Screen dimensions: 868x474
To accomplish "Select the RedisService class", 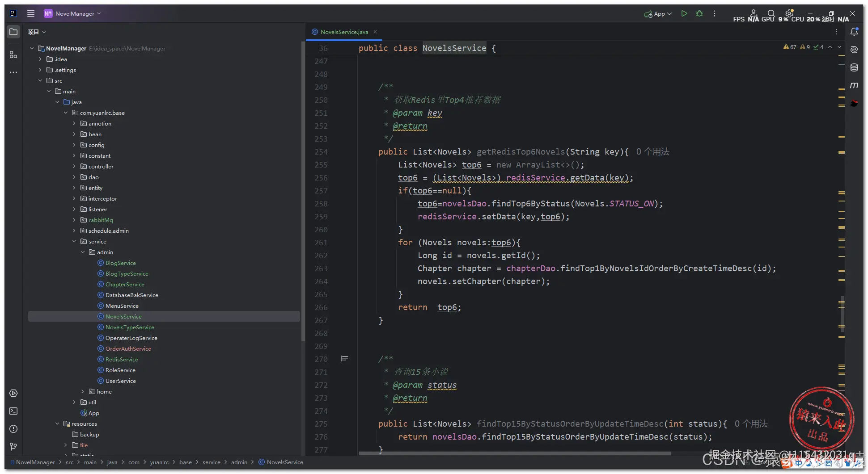I will pyautogui.click(x=122, y=359).
